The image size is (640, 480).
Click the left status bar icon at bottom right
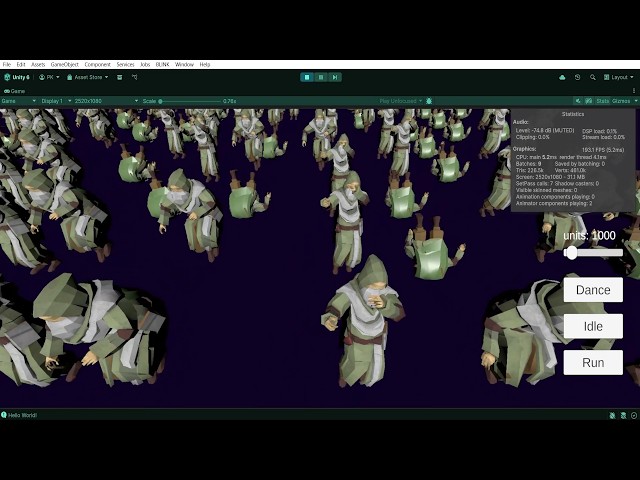tap(612, 415)
